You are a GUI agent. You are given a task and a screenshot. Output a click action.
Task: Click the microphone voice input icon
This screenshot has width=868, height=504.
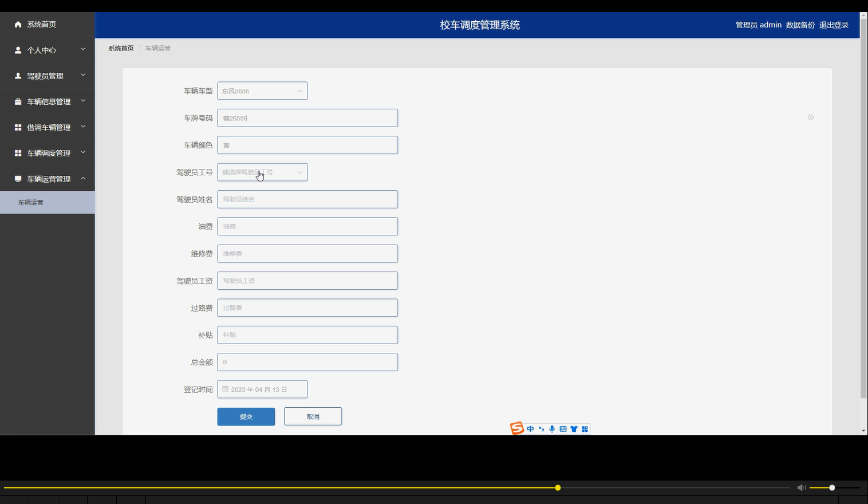552,429
